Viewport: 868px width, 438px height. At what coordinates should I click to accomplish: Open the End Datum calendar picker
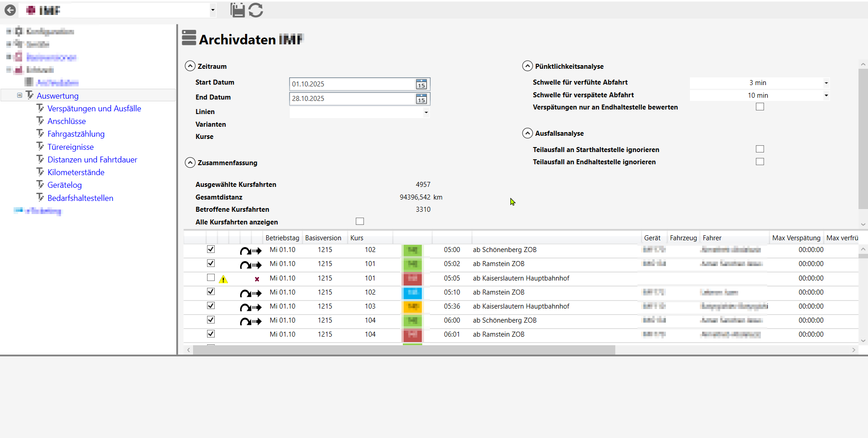(x=421, y=99)
